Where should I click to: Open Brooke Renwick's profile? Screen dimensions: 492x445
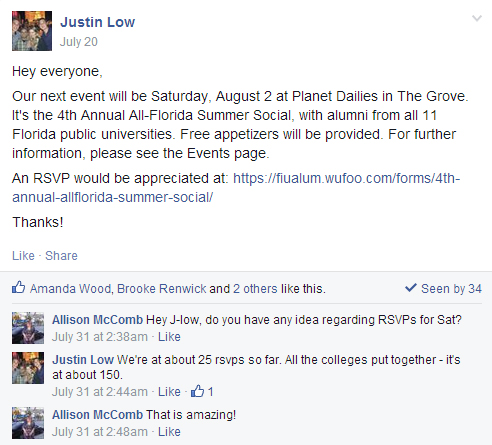point(162,288)
